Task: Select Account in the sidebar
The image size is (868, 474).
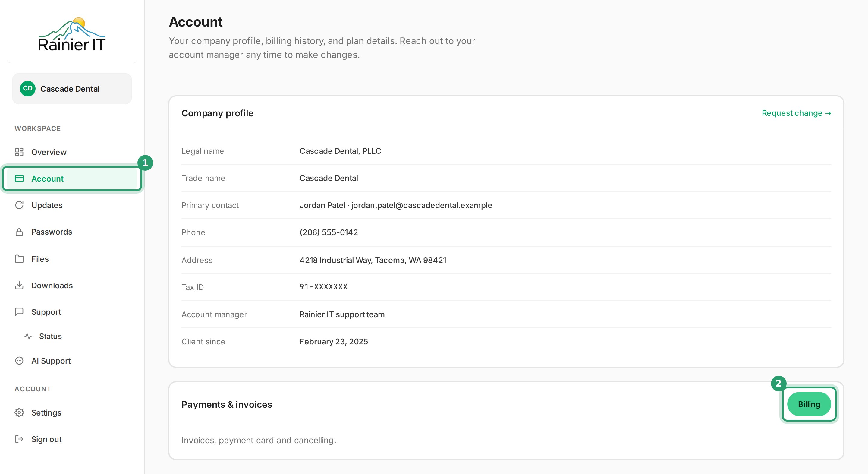Action: tap(72, 178)
